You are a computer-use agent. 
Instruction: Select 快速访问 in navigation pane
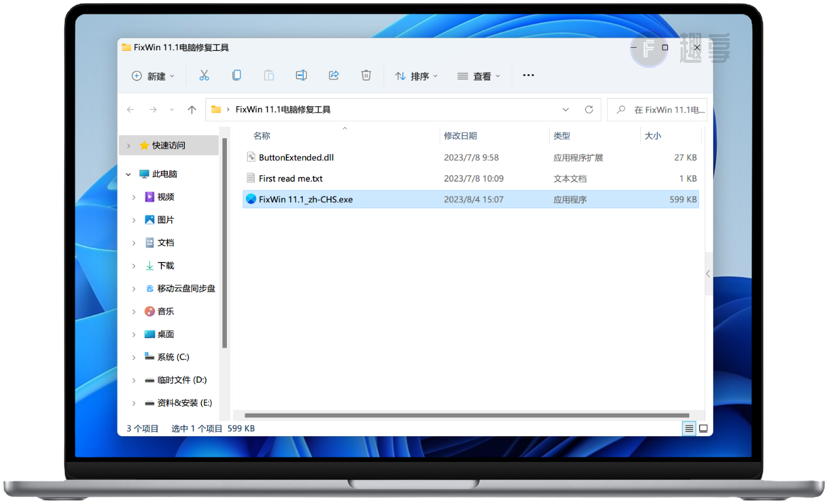(168, 145)
